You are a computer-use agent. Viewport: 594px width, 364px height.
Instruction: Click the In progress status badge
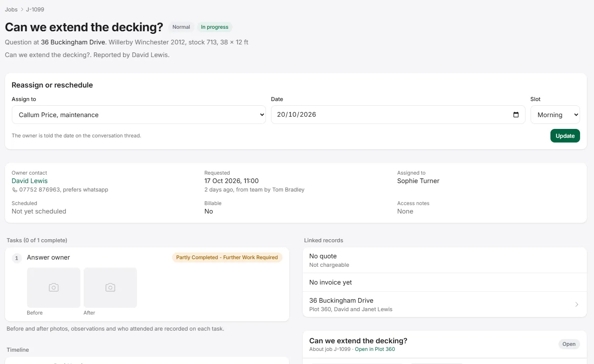click(215, 27)
